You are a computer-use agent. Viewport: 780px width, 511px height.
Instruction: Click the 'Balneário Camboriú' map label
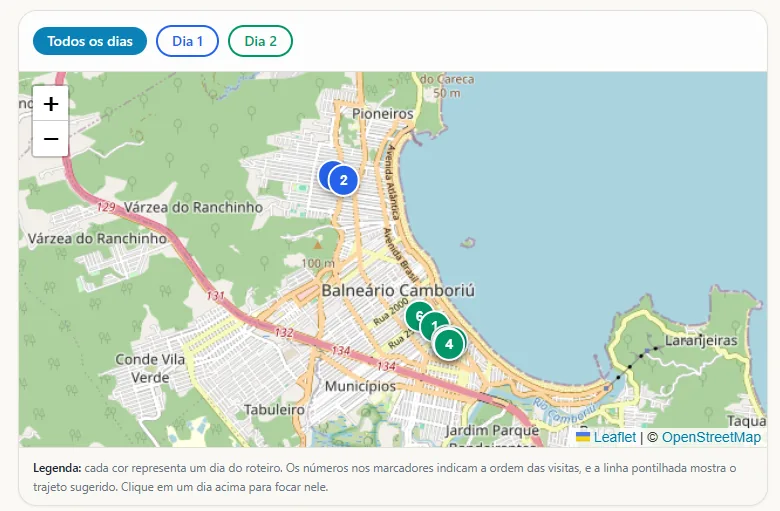(x=398, y=290)
